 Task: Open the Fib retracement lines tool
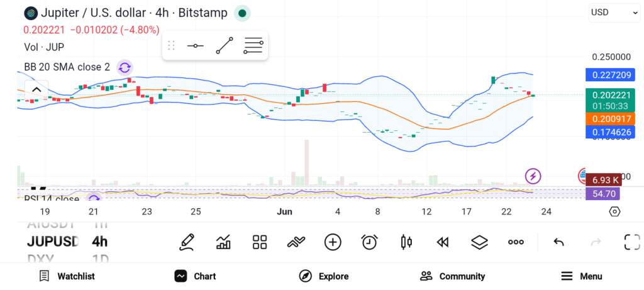253,45
